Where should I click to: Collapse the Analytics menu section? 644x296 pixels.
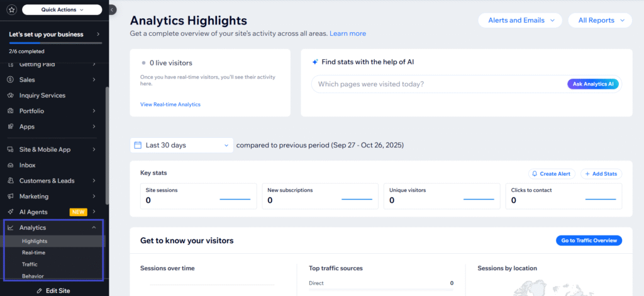point(94,228)
